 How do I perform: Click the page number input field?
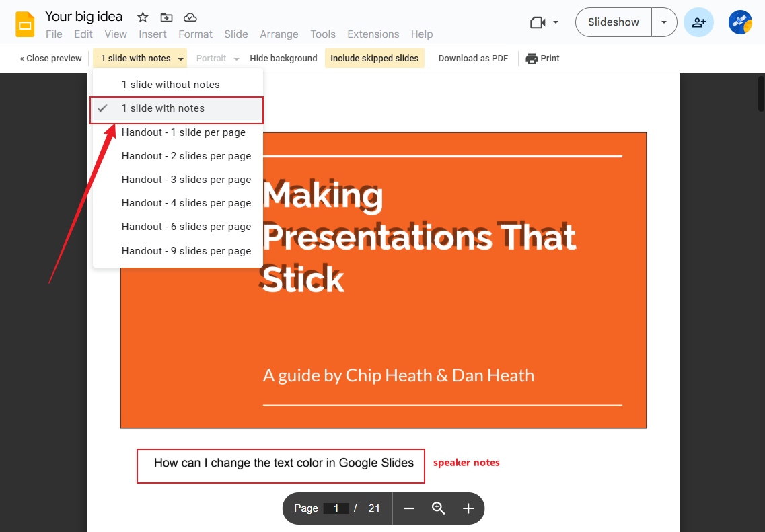click(x=336, y=508)
